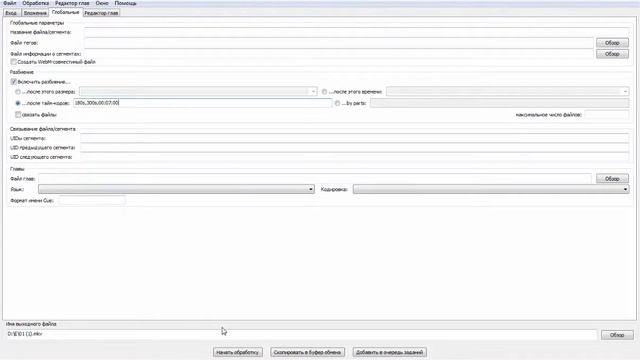
Task: Switch to the Редактор глав tab
Action: 101,13
